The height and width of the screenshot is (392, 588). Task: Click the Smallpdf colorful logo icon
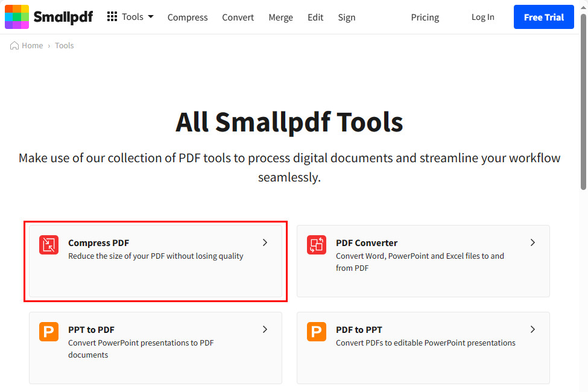[x=17, y=17]
